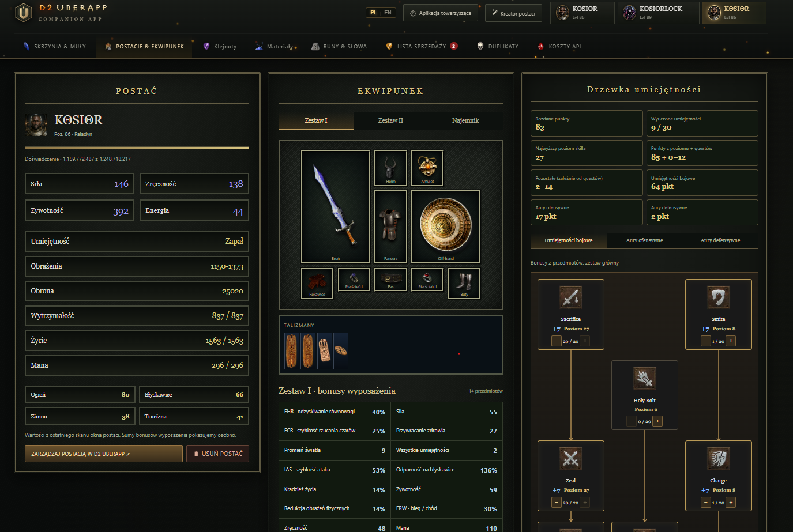Add a point to Holy Bolt
Image resolution: width=793 pixels, height=532 pixels.
657,421
